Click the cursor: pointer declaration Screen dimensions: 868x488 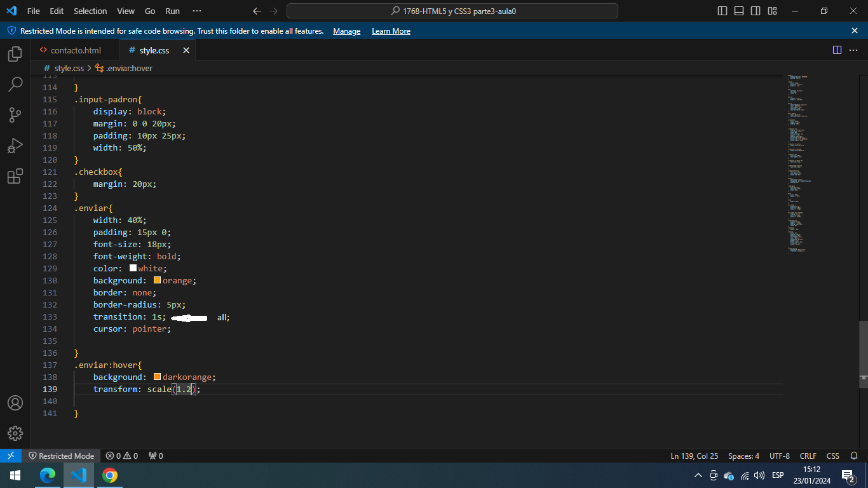132,329
